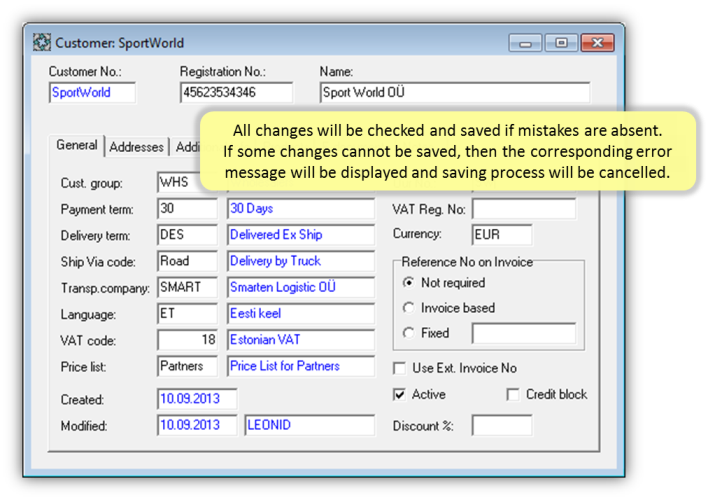Focus the VAT Reg. No field

tap(524, 209)
